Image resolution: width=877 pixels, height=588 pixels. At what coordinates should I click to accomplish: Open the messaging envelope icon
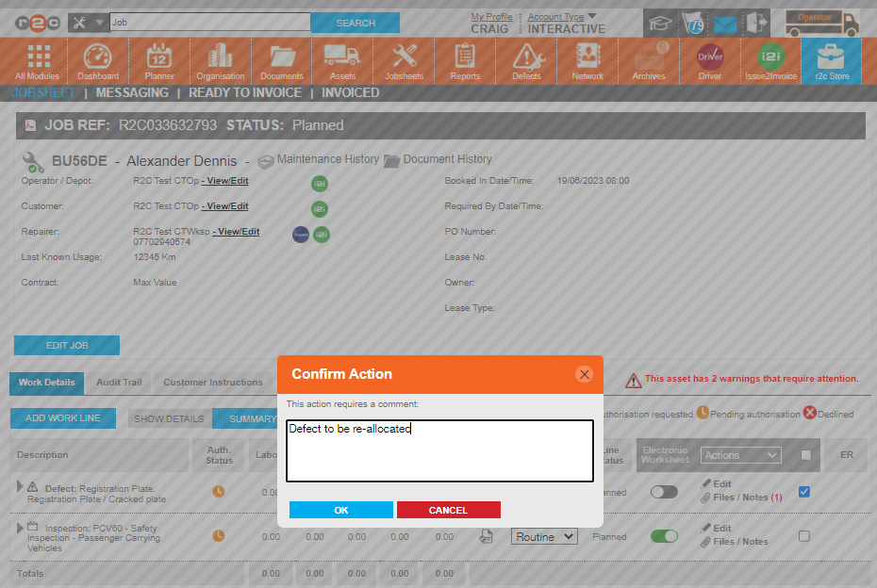point(724,22)
